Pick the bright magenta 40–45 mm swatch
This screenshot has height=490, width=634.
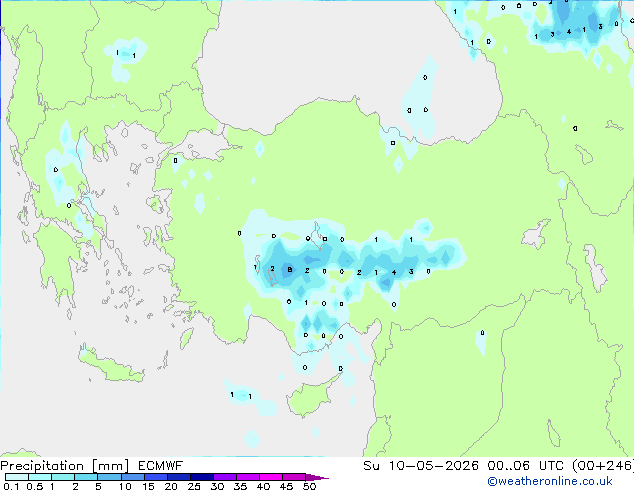pos(271,477)
